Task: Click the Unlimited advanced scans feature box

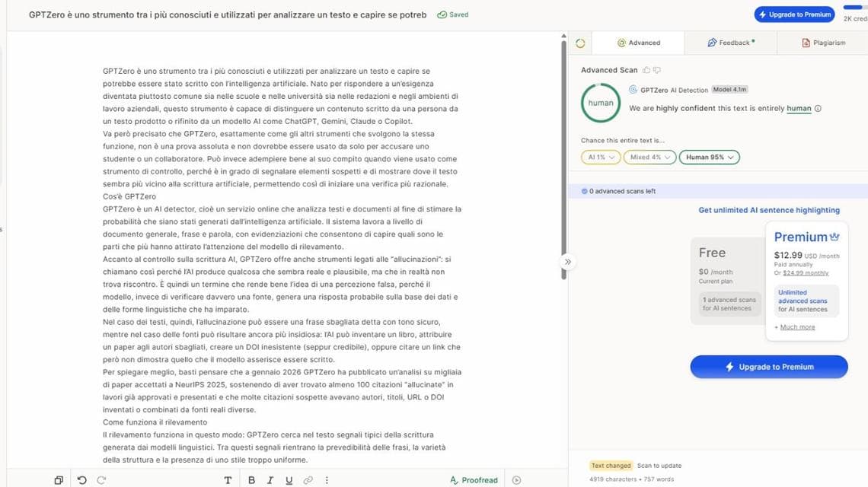Action: click(806, 301)
